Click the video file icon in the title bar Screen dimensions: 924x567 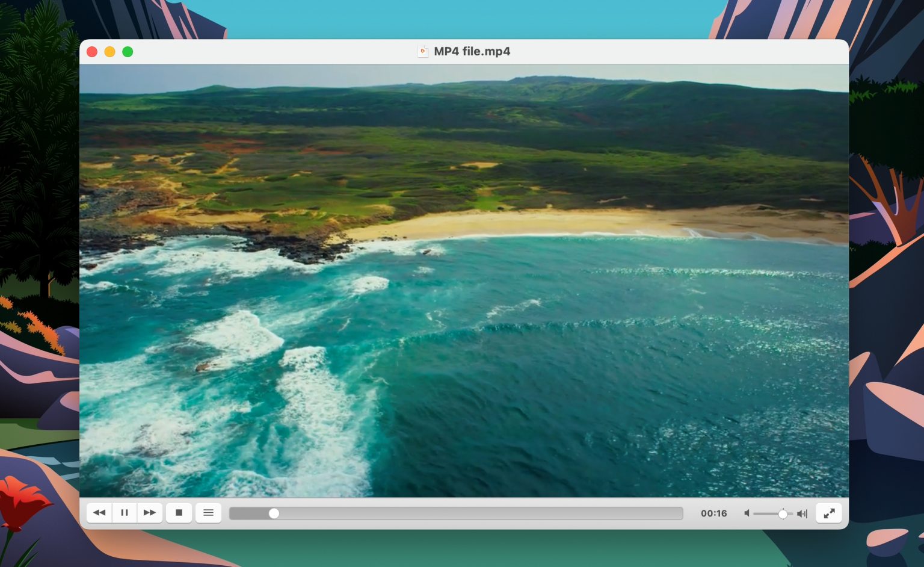tap(423, 52)
